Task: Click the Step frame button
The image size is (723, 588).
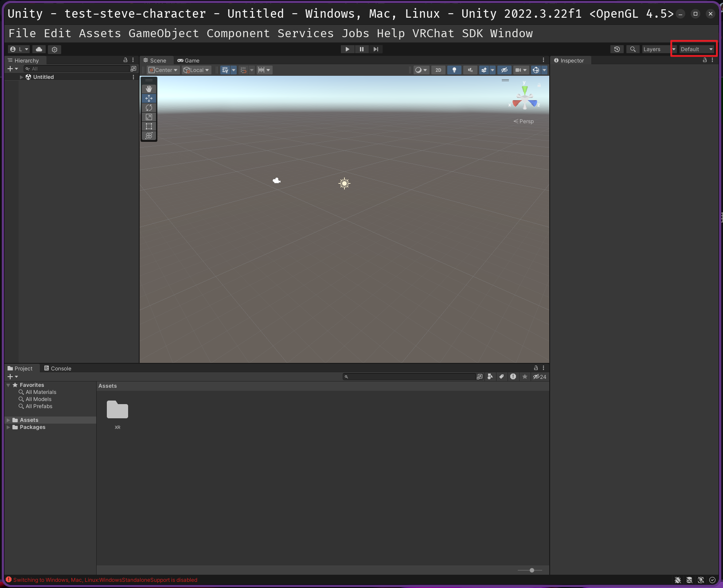Action: click(376, 49)
